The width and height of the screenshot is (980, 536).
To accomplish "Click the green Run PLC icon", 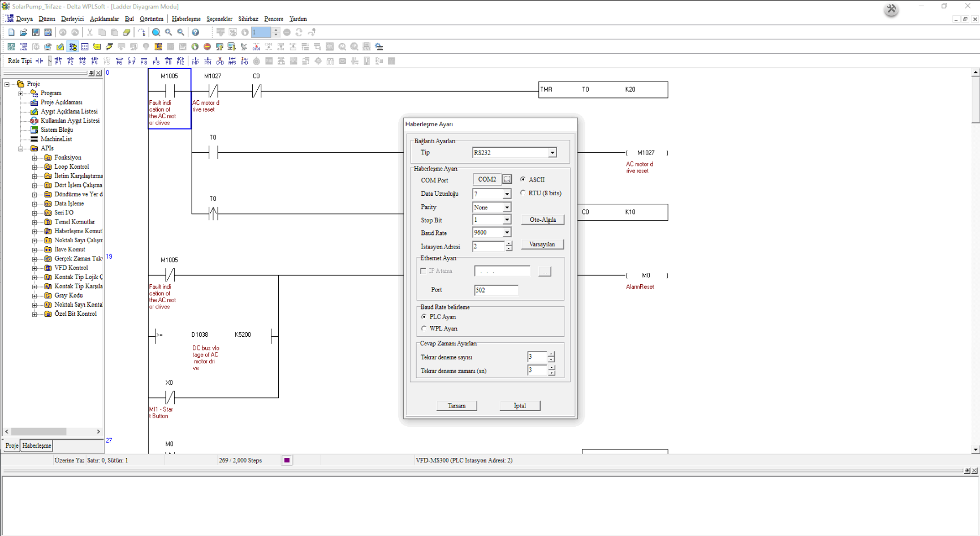I will pyautogui.click(x=195, y=46).
